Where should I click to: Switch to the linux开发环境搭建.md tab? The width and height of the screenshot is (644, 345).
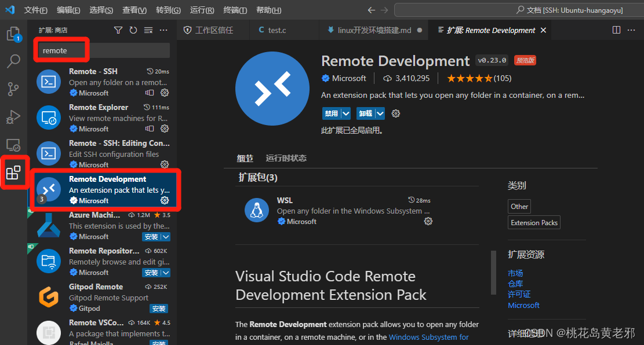(373, 30)
